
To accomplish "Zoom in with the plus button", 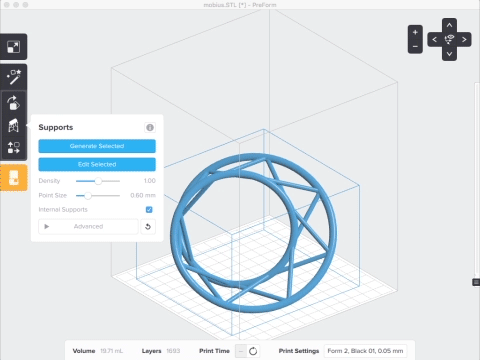I will tap(415, 32).
